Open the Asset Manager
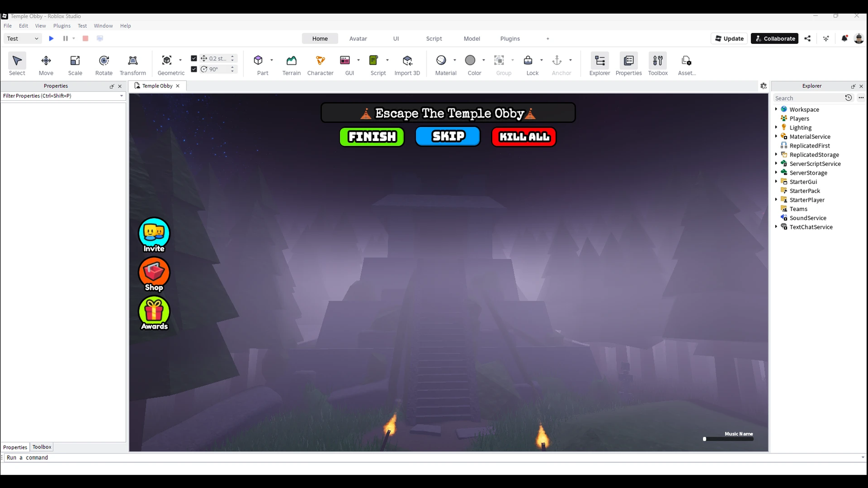This screenshot has width=868, height=488. [687, 64]
